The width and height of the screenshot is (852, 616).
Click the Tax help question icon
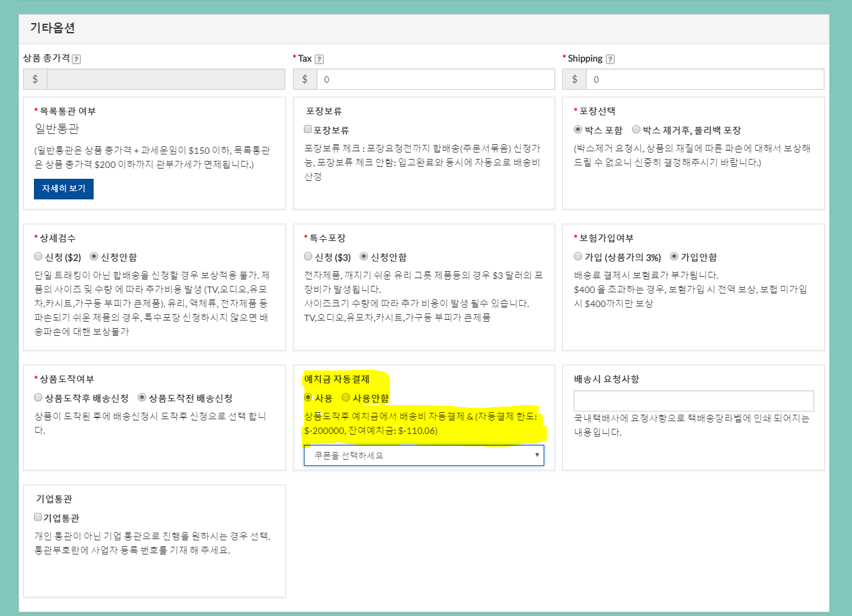319,59
